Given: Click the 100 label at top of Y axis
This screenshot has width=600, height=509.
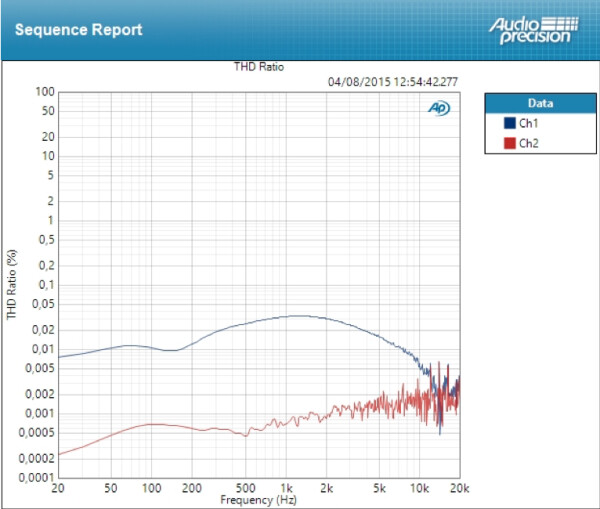Looking at the screenshot, I should 44,92.
